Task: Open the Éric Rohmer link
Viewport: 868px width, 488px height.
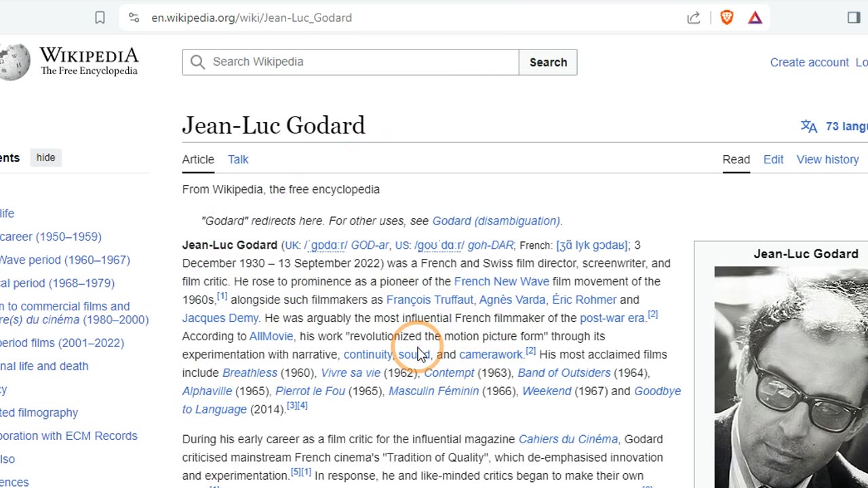Action: (x=584, y=300)
